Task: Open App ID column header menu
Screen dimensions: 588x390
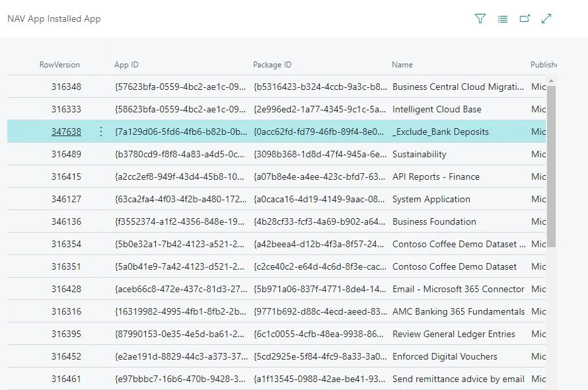Action: coord(126,65)
